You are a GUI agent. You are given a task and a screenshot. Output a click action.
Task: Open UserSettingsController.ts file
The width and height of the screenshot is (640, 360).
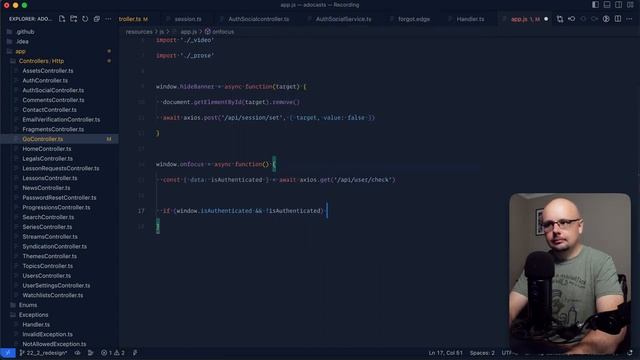[56, 286]
